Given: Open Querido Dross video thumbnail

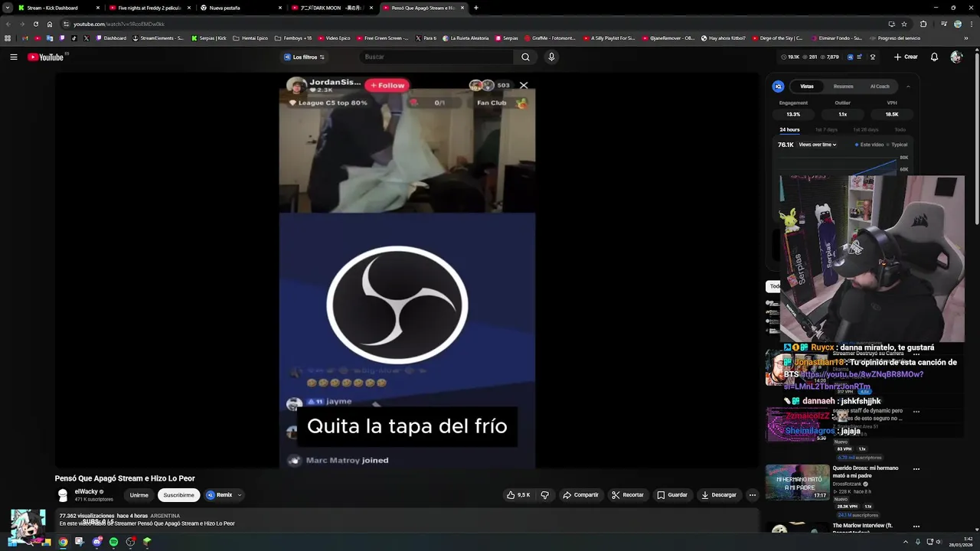Looking at the screenshot, I should point(797,482).
